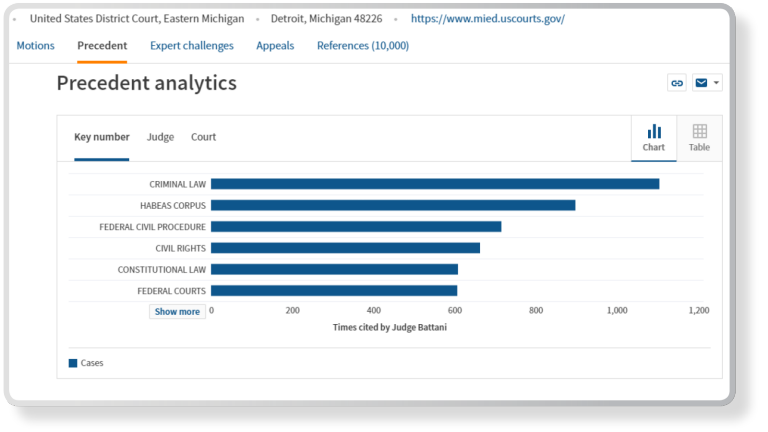The height and width of the screenshot is (432, 768).
Task: Switch to Table view
Action: click(x=699, y=138)
